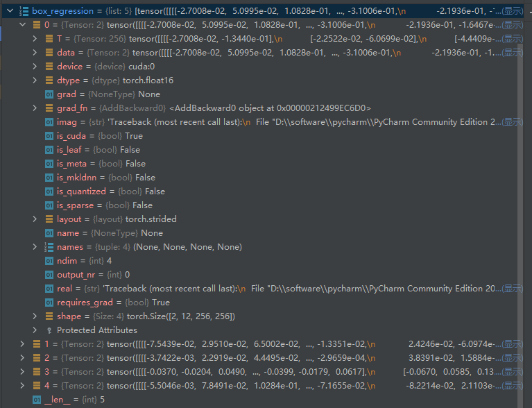Click the primitive icon beside name
Viewport: 532px width, 408px height.
(x=49, y=233)
